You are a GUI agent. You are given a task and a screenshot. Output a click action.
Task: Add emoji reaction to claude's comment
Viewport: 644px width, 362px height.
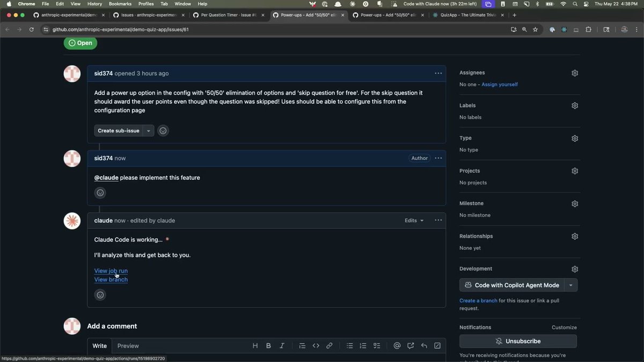[x=100, y=294]
